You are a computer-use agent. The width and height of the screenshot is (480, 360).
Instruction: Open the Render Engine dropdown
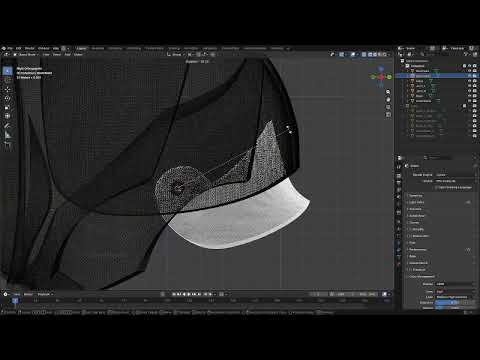[x=455, y=175]
